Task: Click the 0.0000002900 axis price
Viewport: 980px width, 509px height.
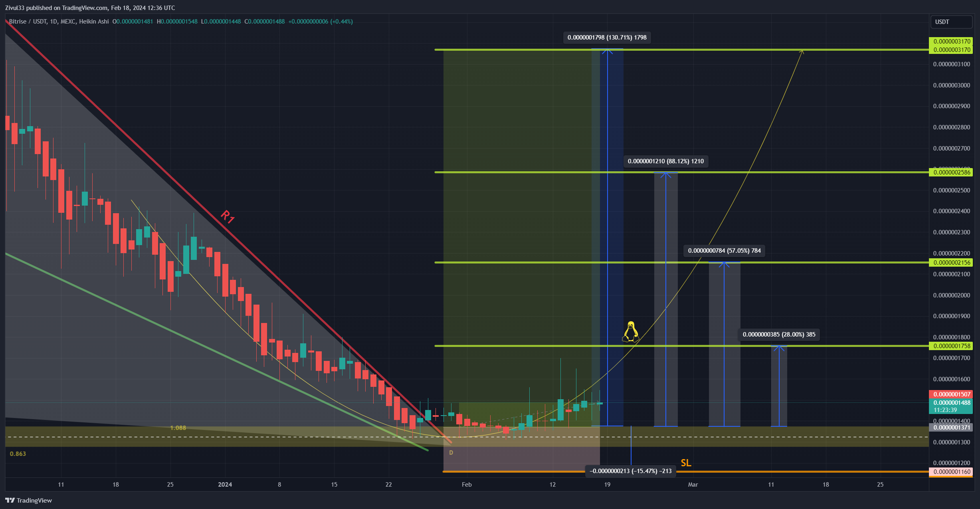Action: [x=951, y=106]
